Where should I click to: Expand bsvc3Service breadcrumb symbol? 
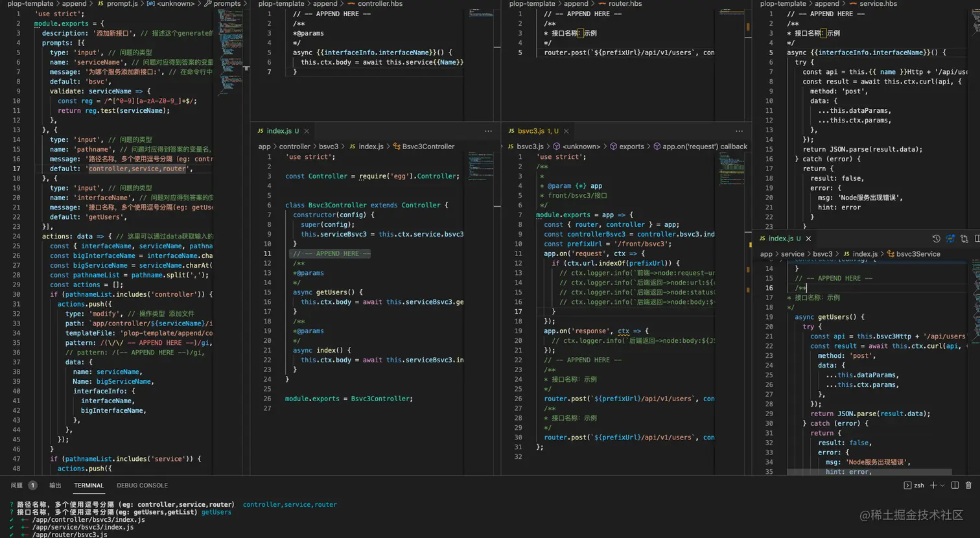click(918, 254)
